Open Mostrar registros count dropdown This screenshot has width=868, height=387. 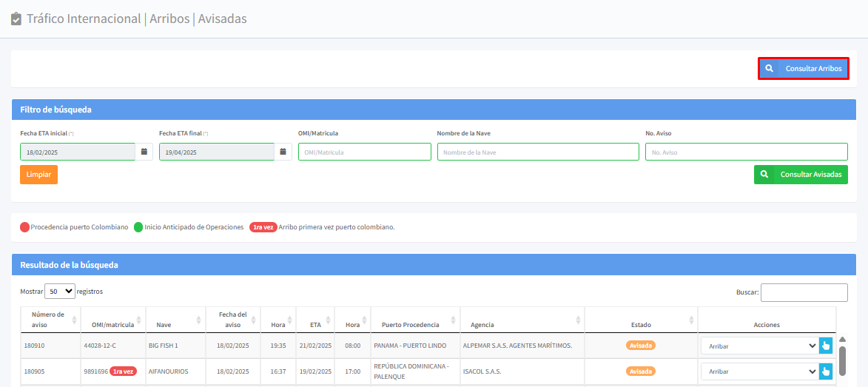(60, 292)
